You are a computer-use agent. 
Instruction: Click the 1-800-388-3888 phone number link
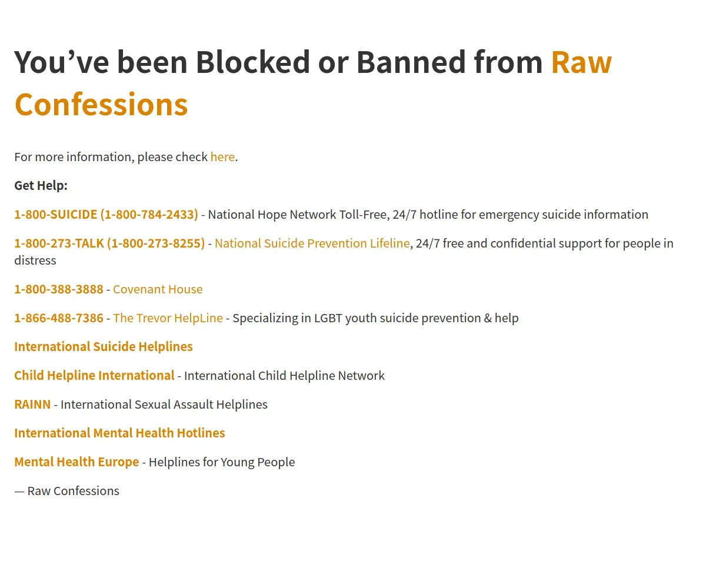59,289
